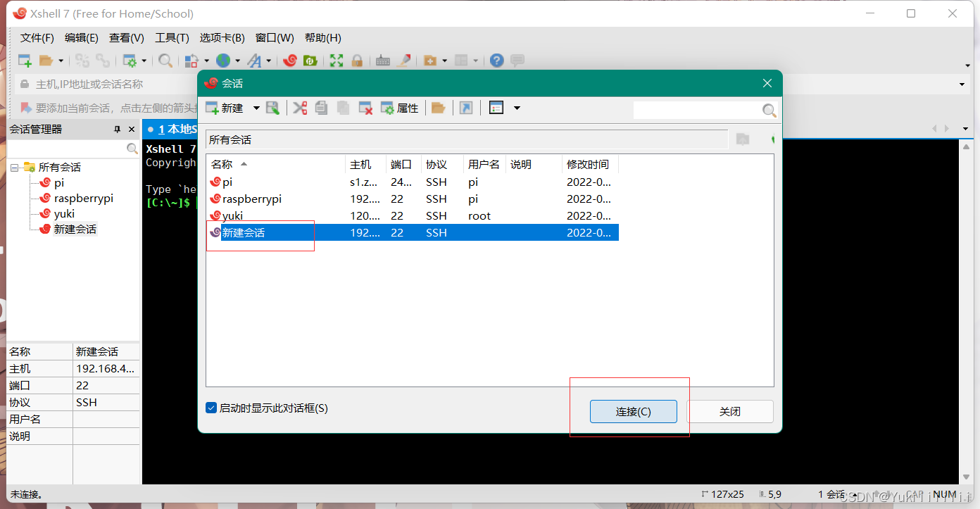Open the 查看(V) menu
This screenshot has height=509, width=980.
[x=127, y=37]
